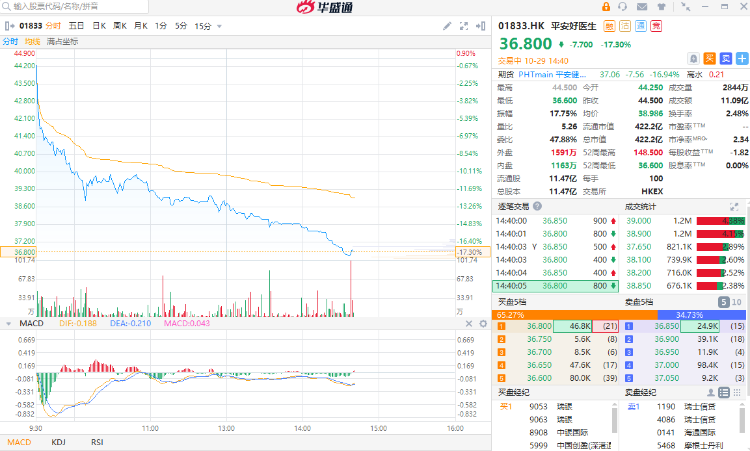750x451 pixels.
Task: Click the 39.000 volume distribution bar
Action: point(721,221)
